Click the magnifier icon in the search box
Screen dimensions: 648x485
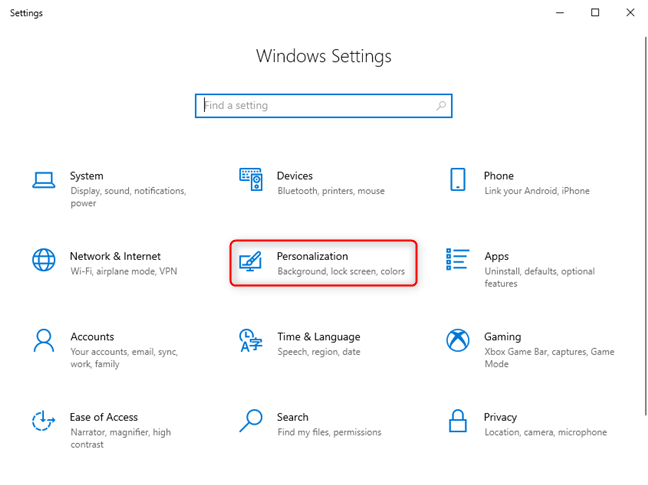(x=441, y=106)
